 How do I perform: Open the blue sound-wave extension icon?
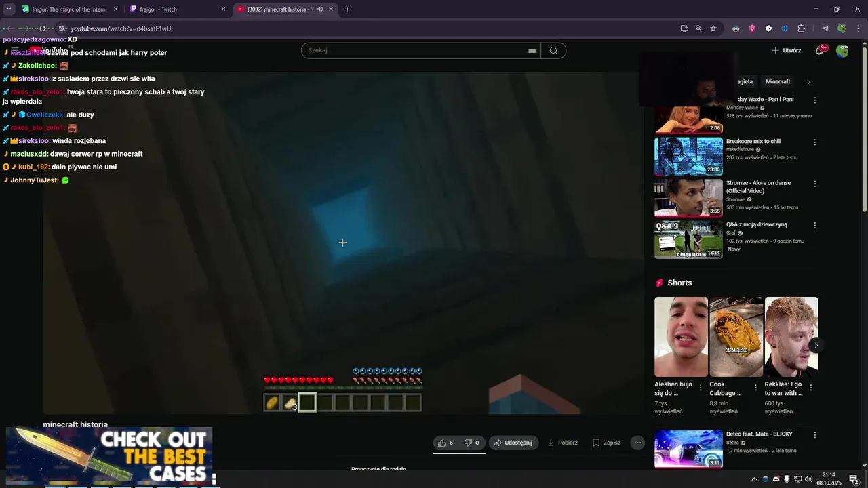[785, 28]
